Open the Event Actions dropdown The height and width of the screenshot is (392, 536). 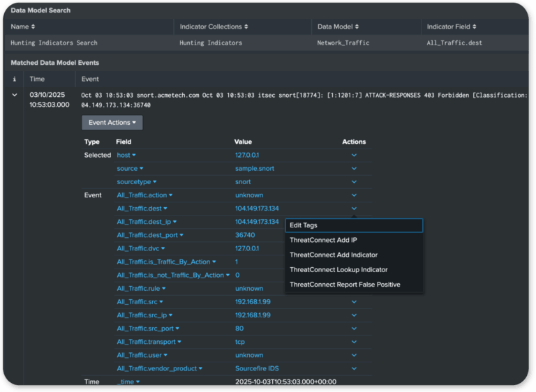[x=112, y=122]
